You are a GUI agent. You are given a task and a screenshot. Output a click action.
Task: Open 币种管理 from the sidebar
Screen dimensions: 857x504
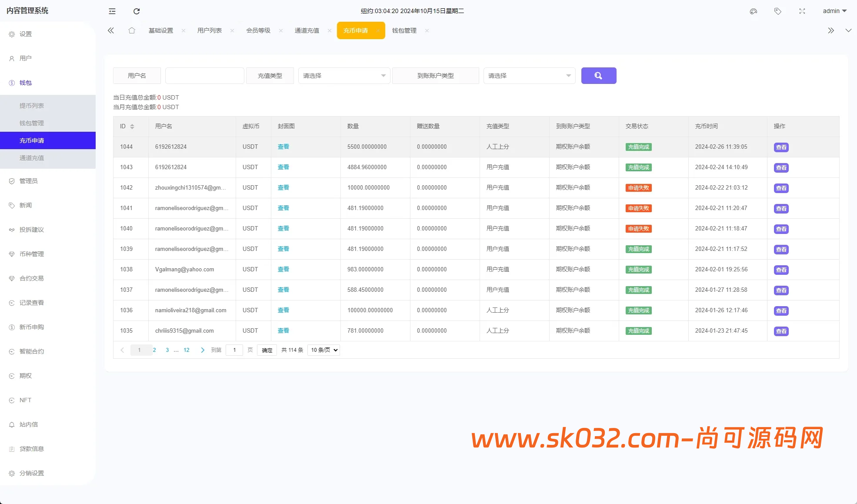pyautogui.click(x=30, y=254)
